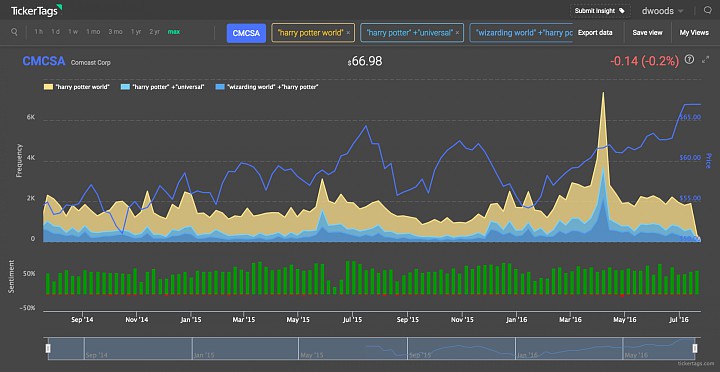The height and width of the screenshot is (372, 720).
Task: Open My Views
Action: point(694,33)
